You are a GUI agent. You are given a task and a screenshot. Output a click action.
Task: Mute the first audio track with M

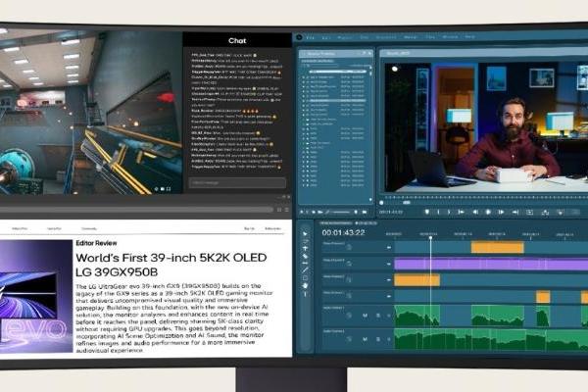click(x=366, y=316)
